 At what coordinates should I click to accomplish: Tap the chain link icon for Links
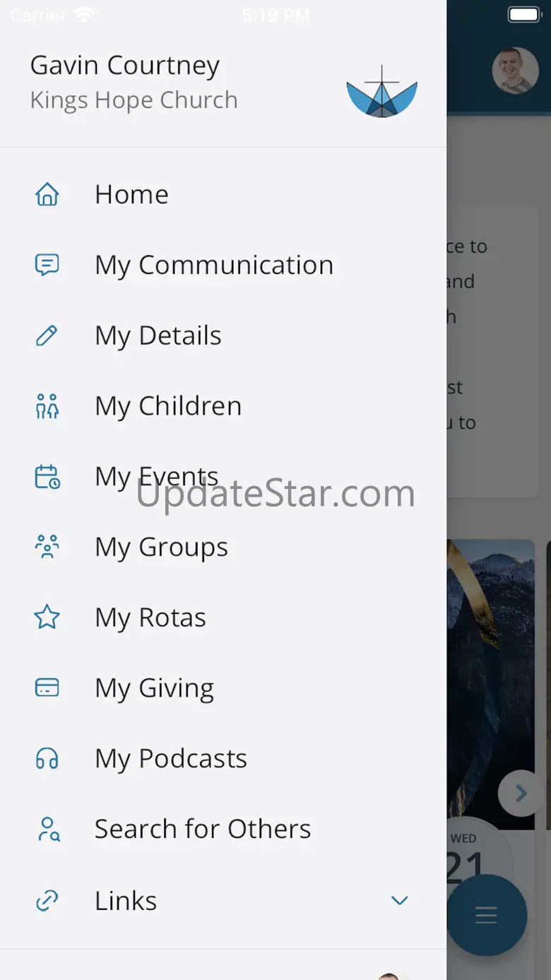coord(47,901)
